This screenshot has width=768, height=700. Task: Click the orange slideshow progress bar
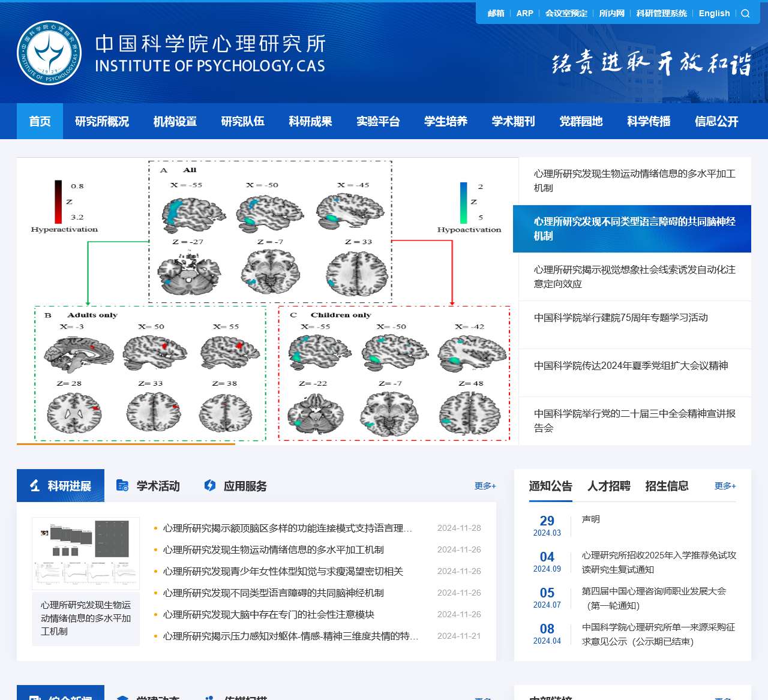(x=126, y=444)
